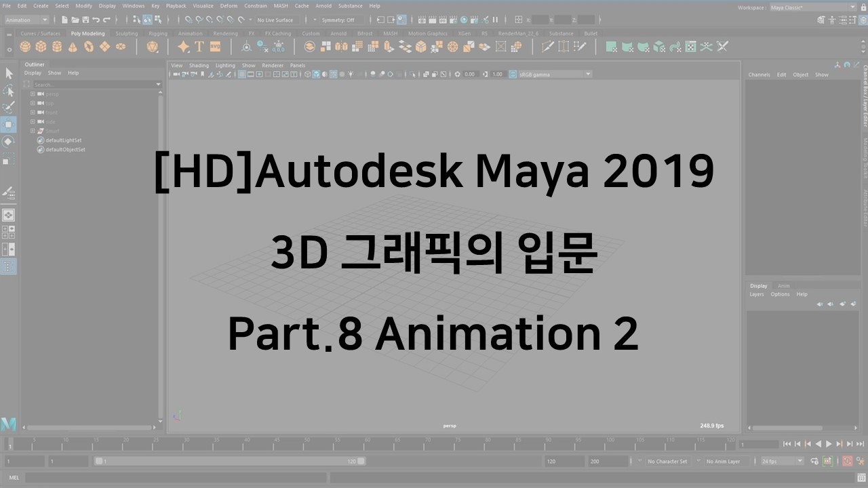Screen dimensions: 868x488
Task: Toggle the pause viewport icon
Action: [x=494, y=20]
